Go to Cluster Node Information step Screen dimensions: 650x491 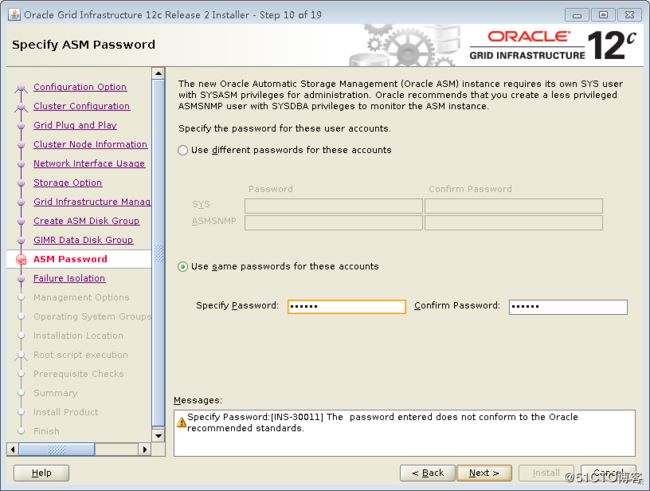tap(90, 144)
